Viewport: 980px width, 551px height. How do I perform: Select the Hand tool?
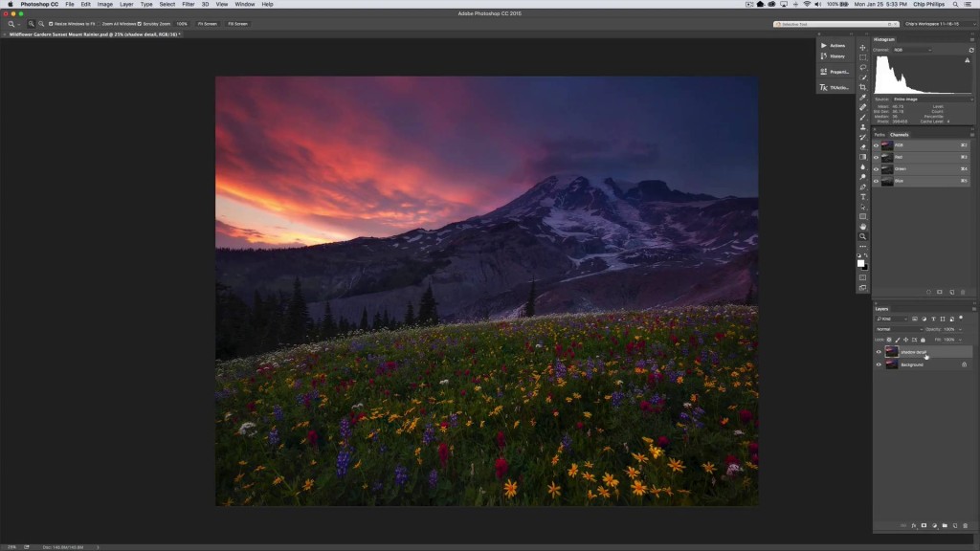[862, 227]
